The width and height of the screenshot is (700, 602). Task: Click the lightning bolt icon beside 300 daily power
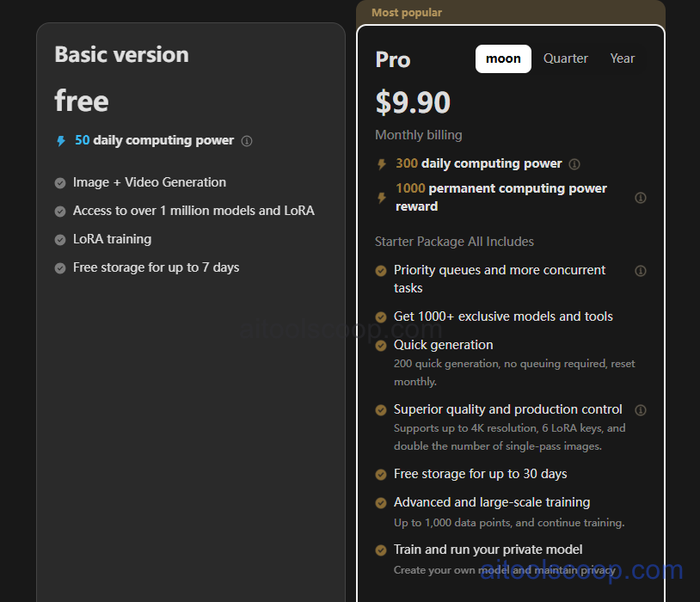coord(380,163)
